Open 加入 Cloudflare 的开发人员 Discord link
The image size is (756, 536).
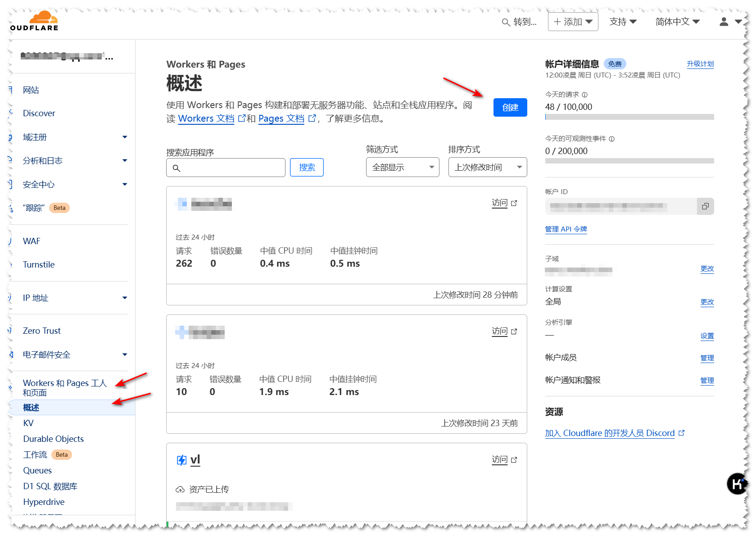pyautogui.click(x=610, y=433)
